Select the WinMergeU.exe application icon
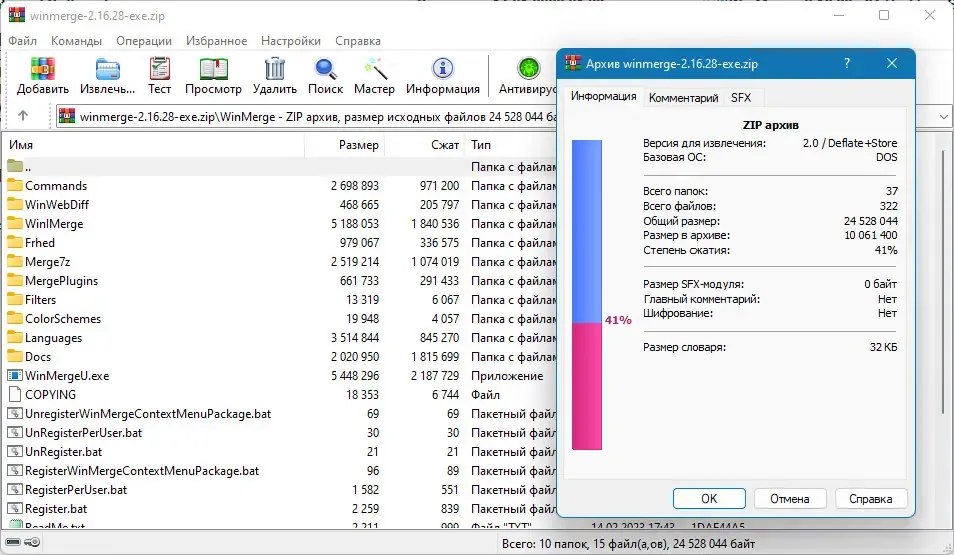 (15, 376)
